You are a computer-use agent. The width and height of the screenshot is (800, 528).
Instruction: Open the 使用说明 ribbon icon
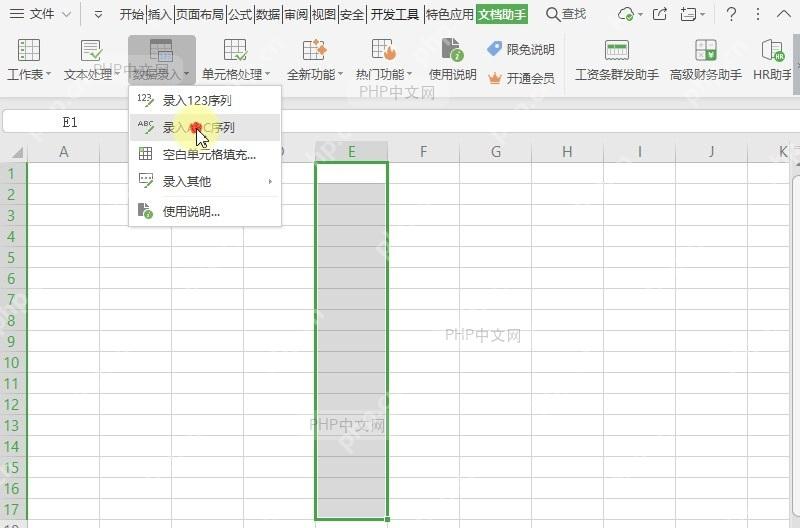tap(453, 50)
